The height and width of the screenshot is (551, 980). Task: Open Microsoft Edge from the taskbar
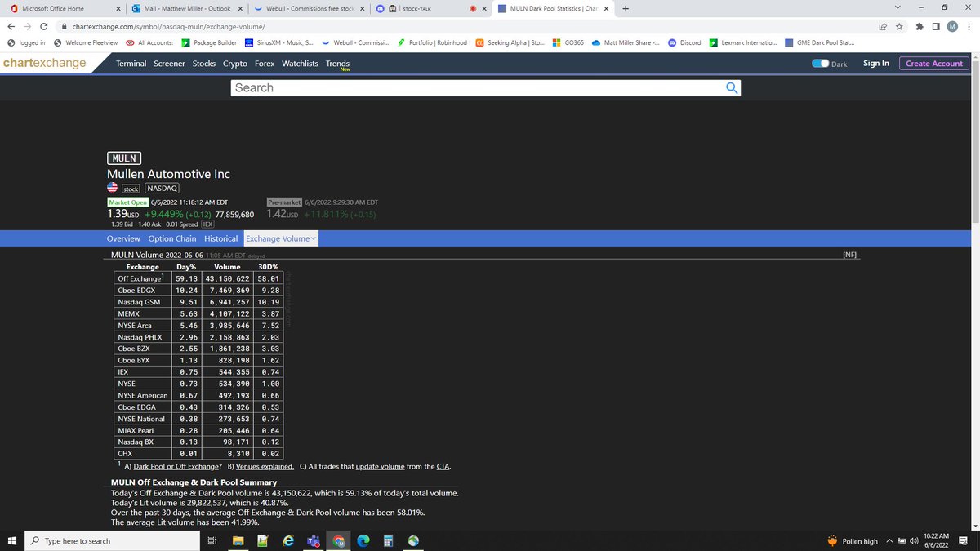363,540
